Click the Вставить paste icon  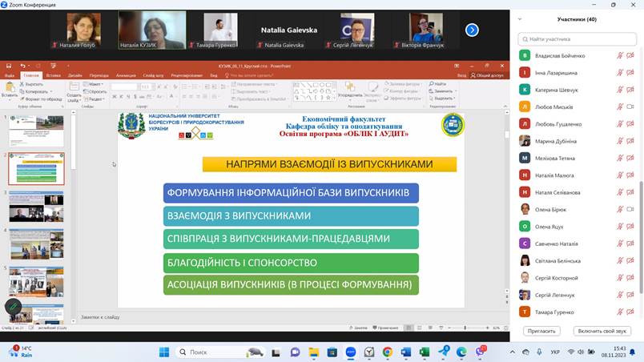(10, 88)
